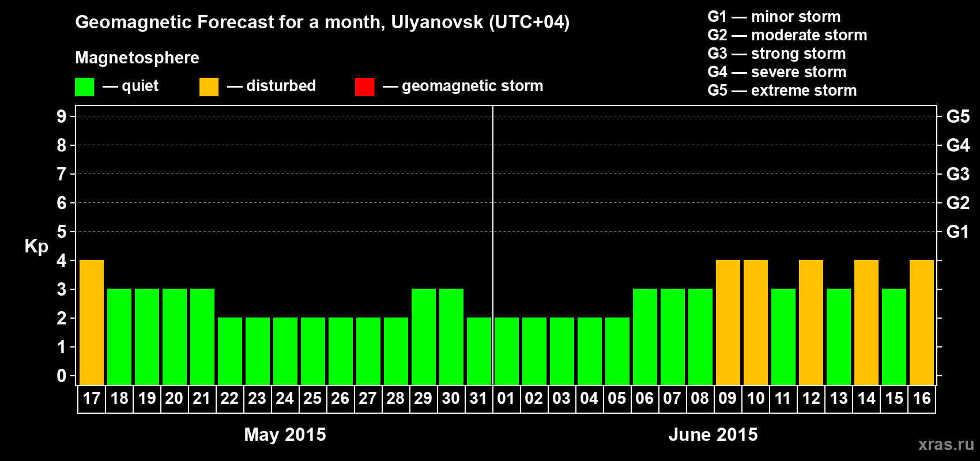The height and width of the screenshot is (461, 980).
Task: Click the 'disturbed' legend label
Action: [x=281, y=86]
